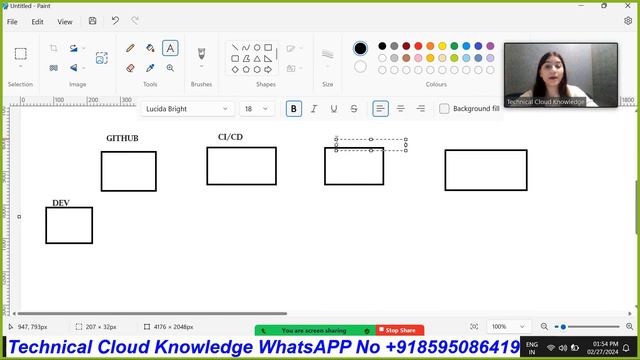Click the horizontal canvas scrollbar
Screen dimensions: 640x360
click(152, 313)
